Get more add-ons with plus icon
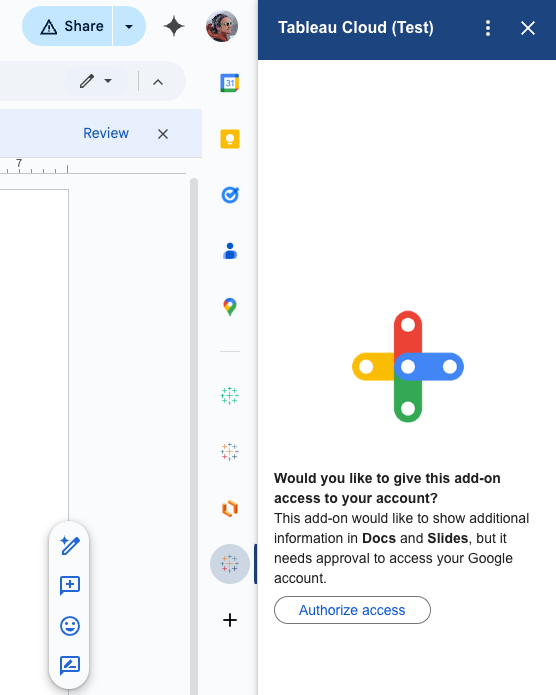The width and height of the screenshot is (556, 695). pos(230,620)
